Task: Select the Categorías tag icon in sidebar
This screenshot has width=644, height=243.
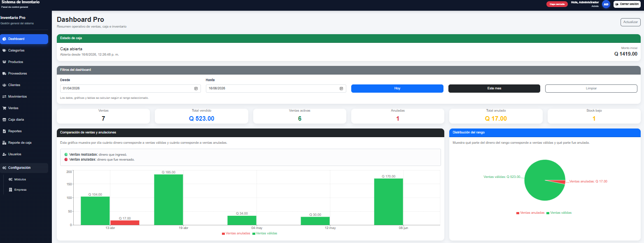Action: coord(4,50)
